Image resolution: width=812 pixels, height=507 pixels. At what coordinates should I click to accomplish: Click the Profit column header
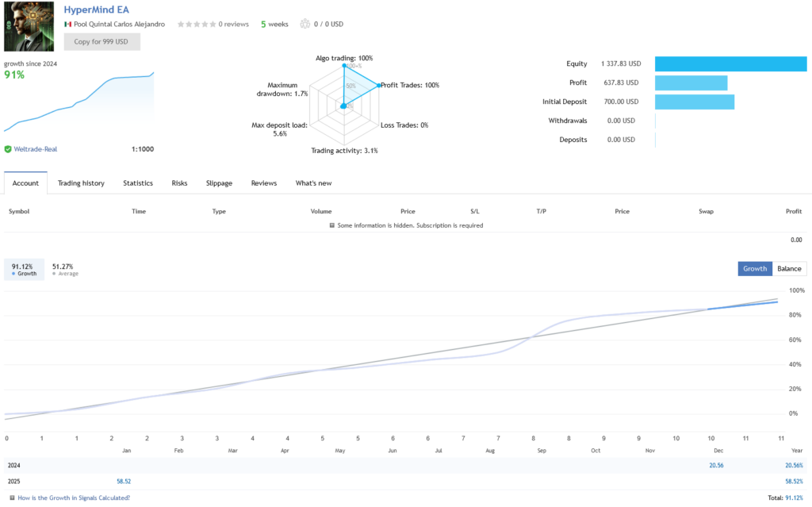click(793, 212)
